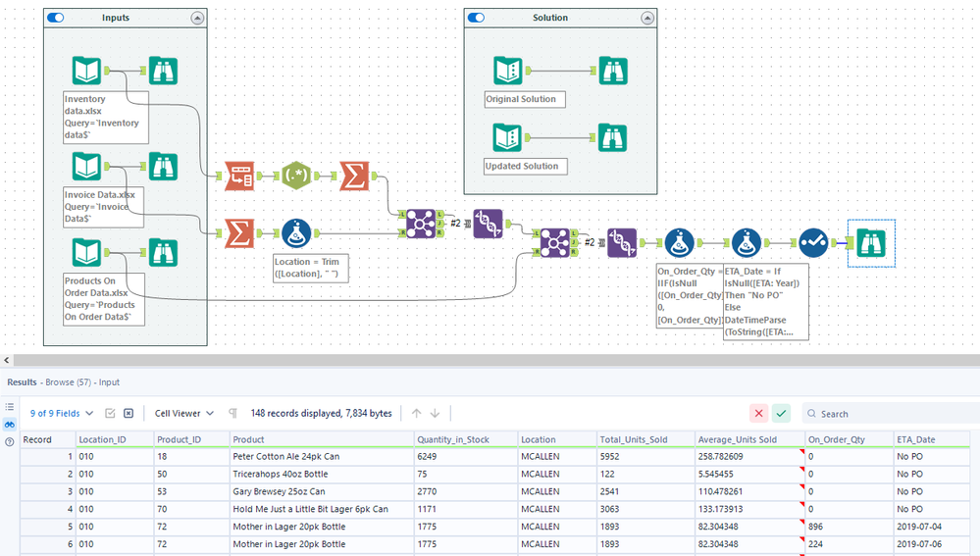
Task: Select the Invoice Data.xlsx Input Data tool
Action: [86, 166]
